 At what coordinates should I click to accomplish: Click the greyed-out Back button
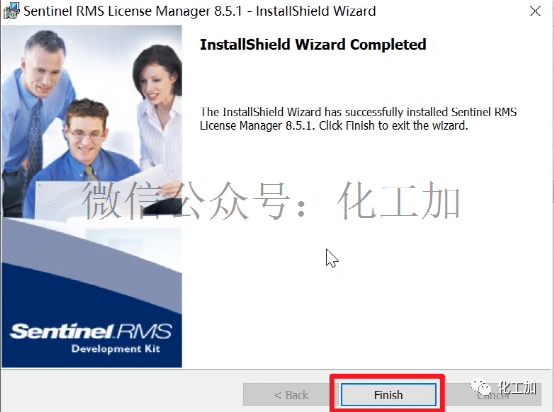(291, 395)
